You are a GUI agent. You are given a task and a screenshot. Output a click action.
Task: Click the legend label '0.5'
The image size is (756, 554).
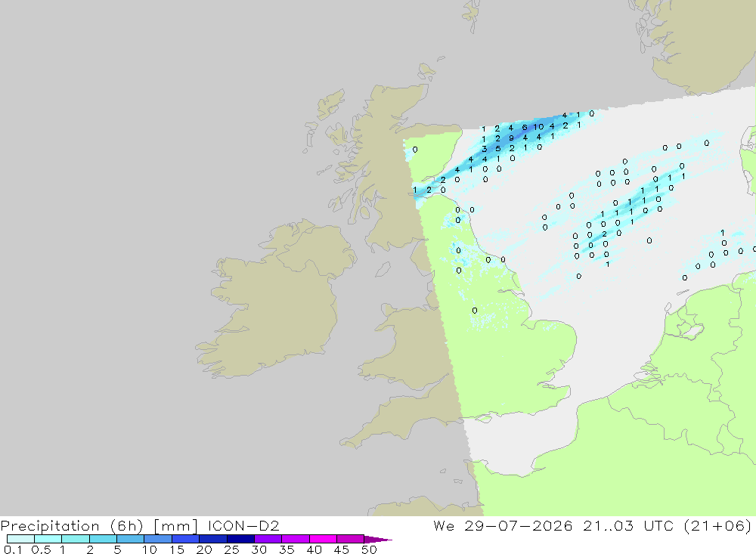point(41,549)
